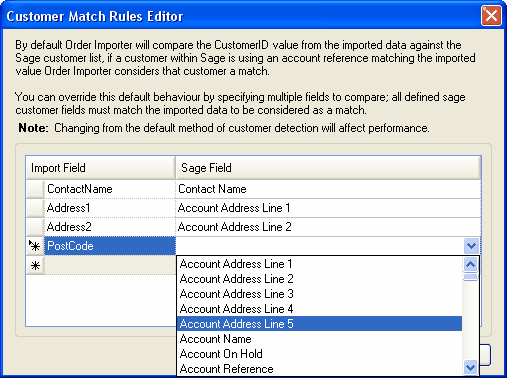Select Account Reference from the list
This screenshot has height=378, width=507.
click(x=319, y=369)
